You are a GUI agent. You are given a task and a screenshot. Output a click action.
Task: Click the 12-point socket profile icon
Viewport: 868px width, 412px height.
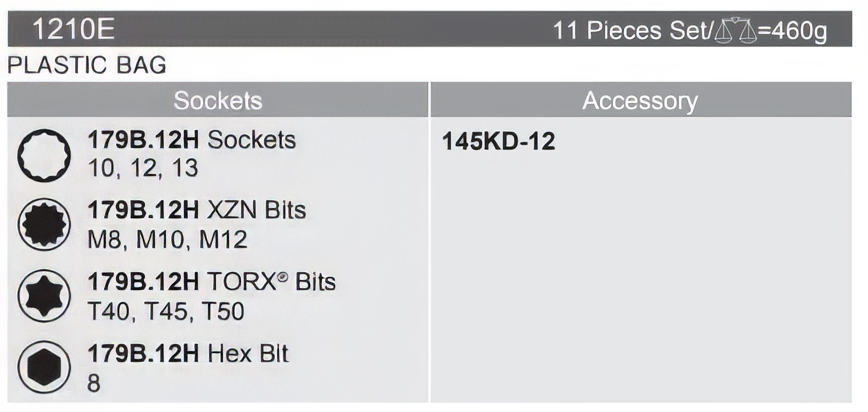point(44,155)
